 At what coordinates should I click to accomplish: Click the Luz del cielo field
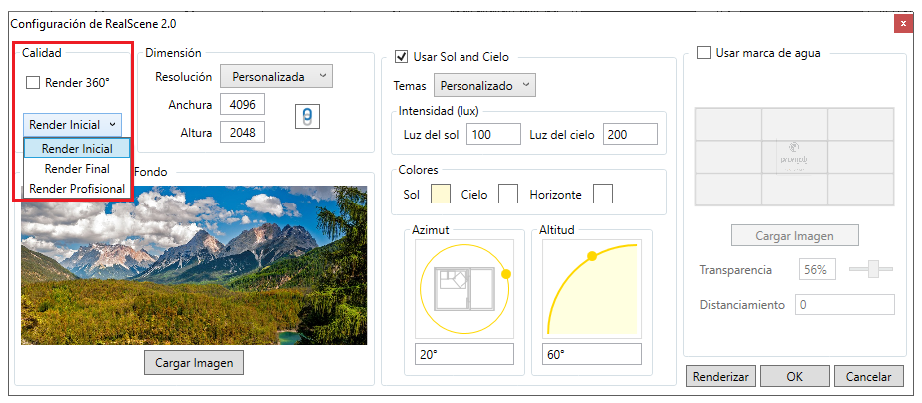point(630,134)
